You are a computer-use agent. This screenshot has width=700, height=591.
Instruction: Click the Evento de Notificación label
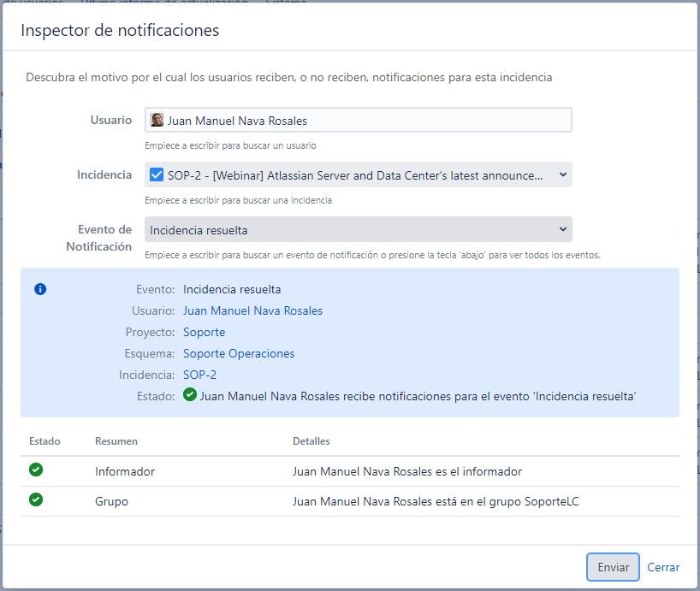coord(98,238)
